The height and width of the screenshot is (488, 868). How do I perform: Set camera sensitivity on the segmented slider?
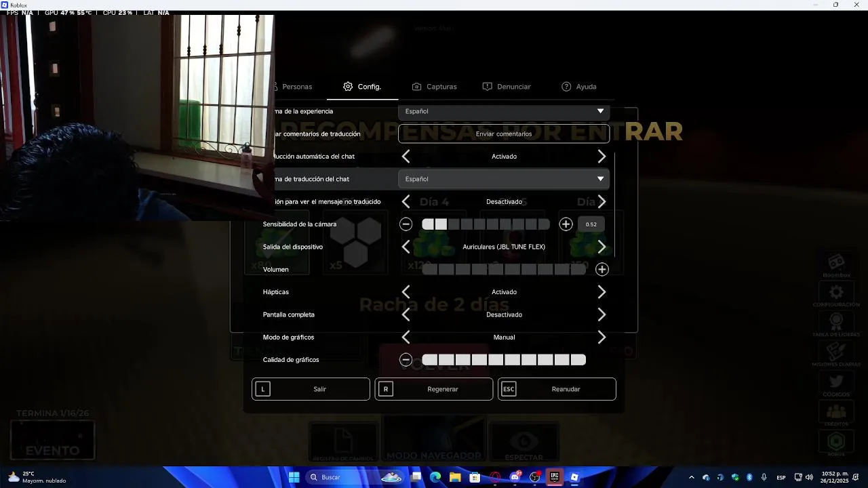tap(486, 224)
